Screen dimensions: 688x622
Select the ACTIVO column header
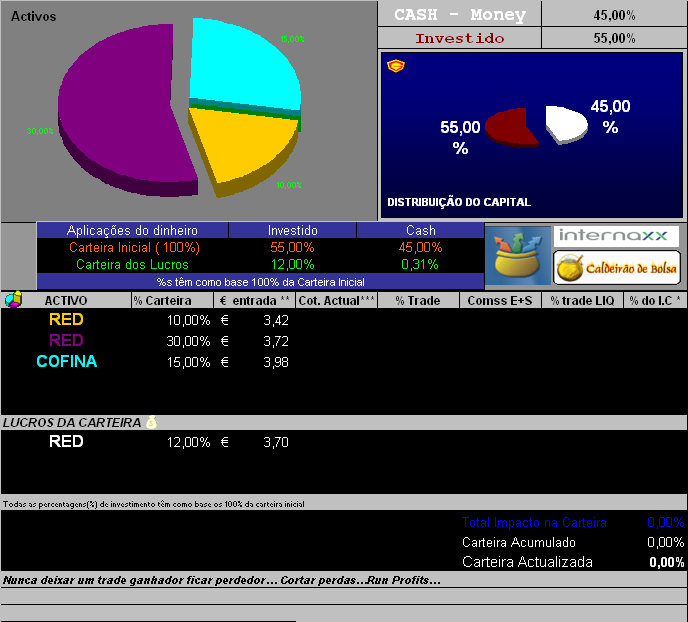click(x=66, y=300)
